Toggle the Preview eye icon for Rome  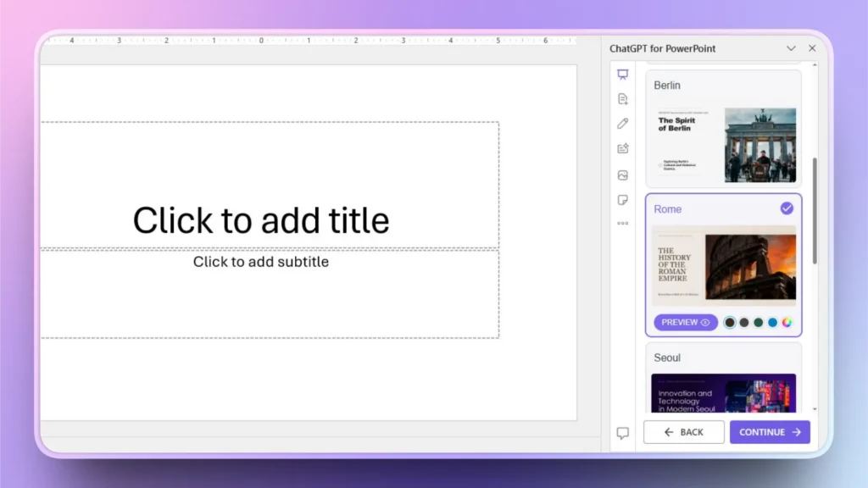[x=704, y=322]
